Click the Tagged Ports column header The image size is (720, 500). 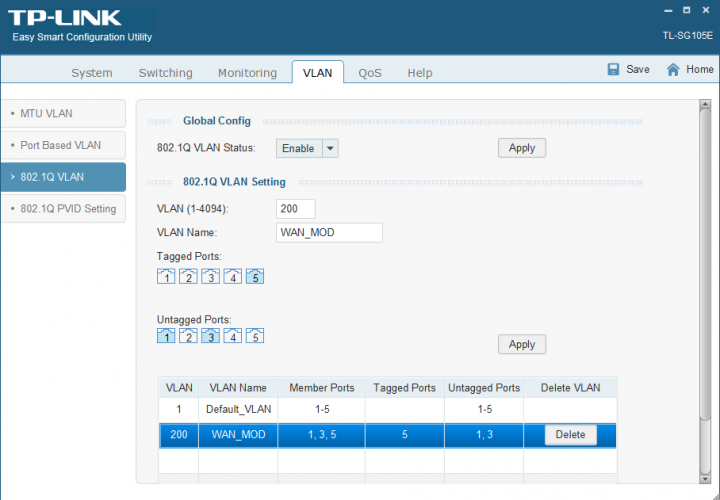click(x=405, y=388)
